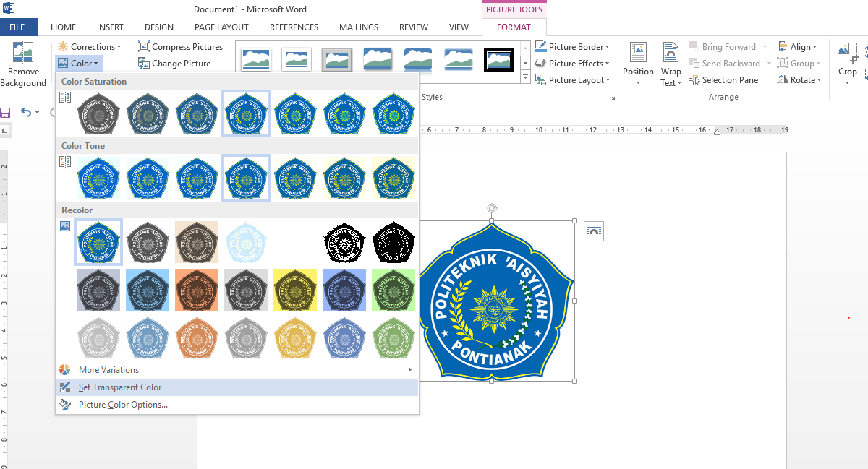Select the 0% saturation thumbnail

point(98,113)
